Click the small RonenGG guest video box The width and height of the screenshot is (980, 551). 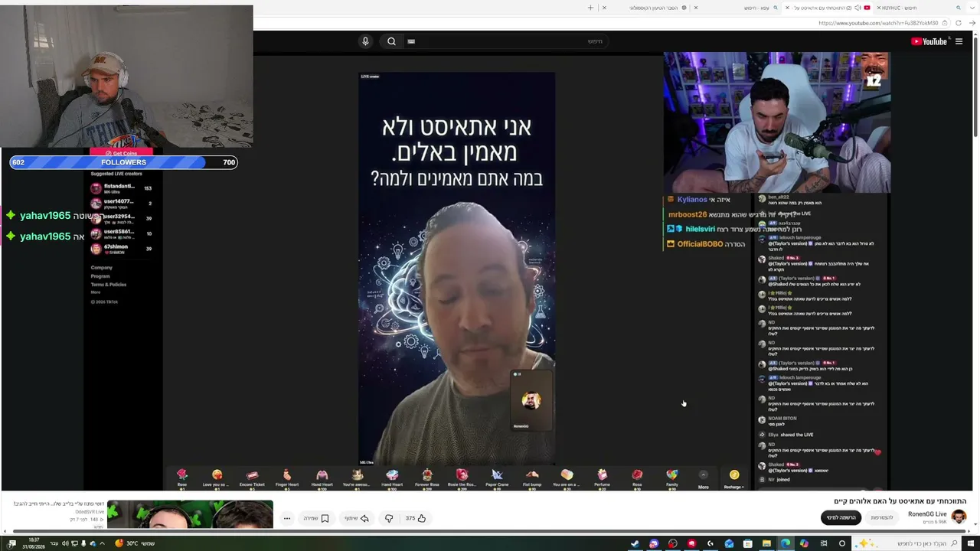pyautogui.click(x=531, y=400)
